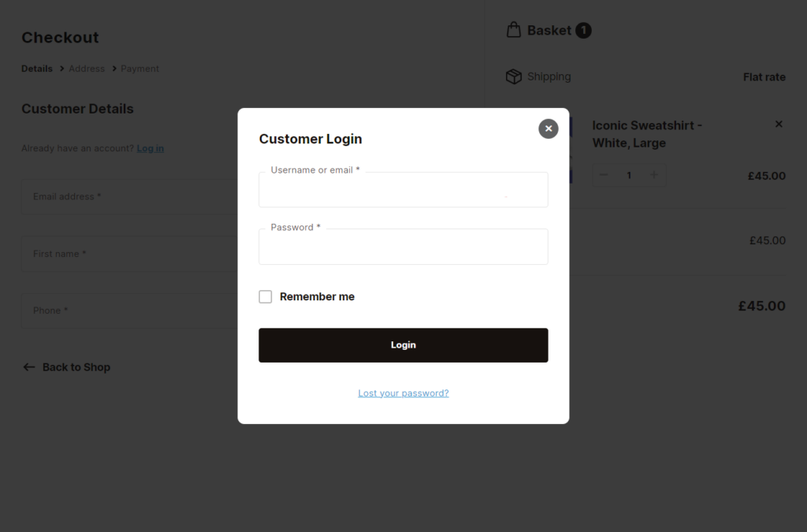Increase sweatshirt quantity with plus icon
Image resolution: width=807 pixels, height=532 pixels.
(x=655, y=174)
